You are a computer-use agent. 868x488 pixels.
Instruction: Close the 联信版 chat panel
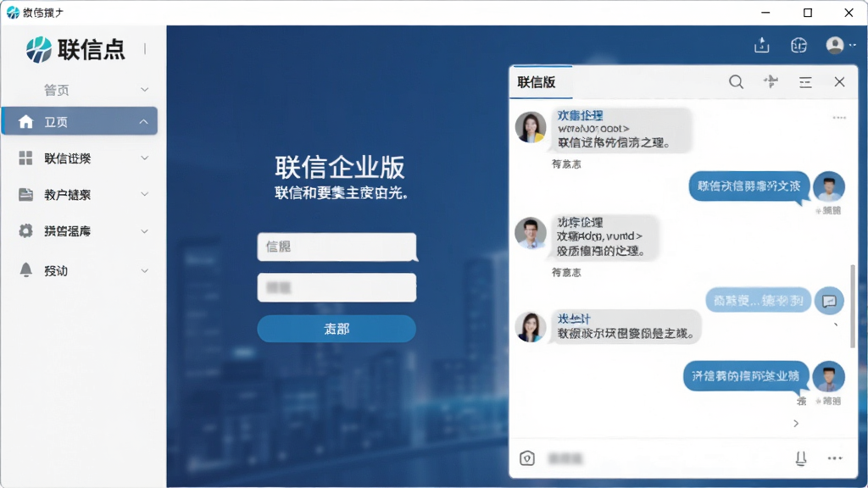pyautogui.click(x=839, y=82)
